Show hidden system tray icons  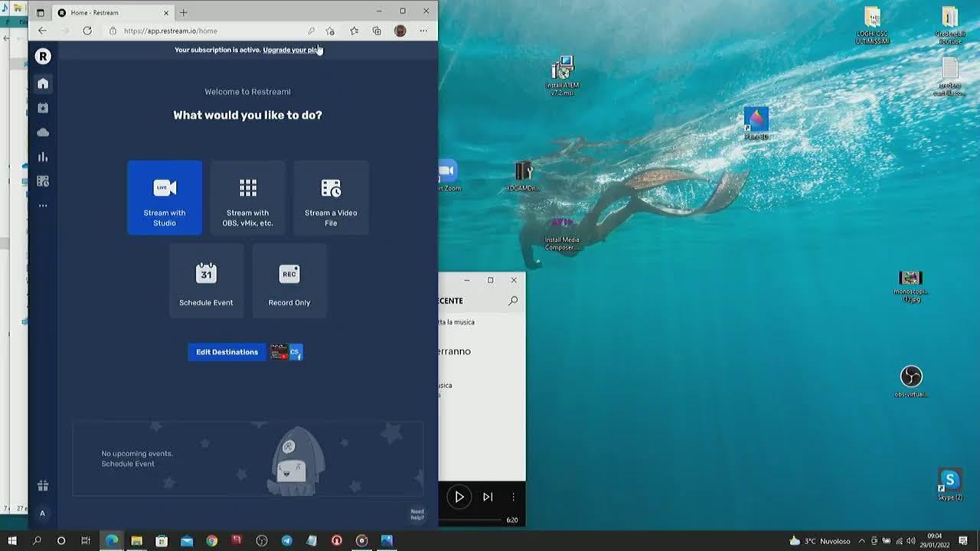(862, 541)
